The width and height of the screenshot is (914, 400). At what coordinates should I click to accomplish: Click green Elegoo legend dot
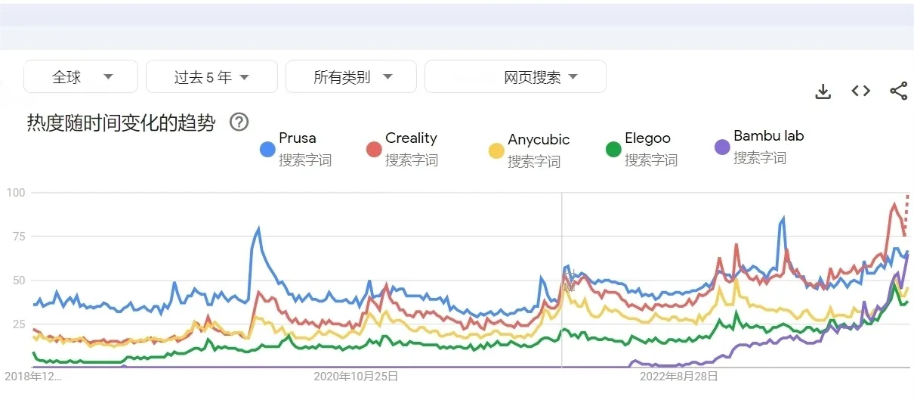click(613, 149)
